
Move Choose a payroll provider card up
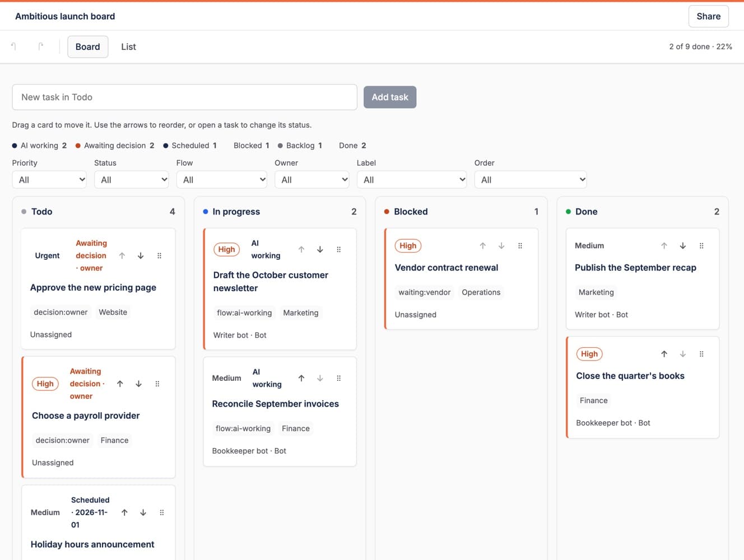click(x=120, y=384)
